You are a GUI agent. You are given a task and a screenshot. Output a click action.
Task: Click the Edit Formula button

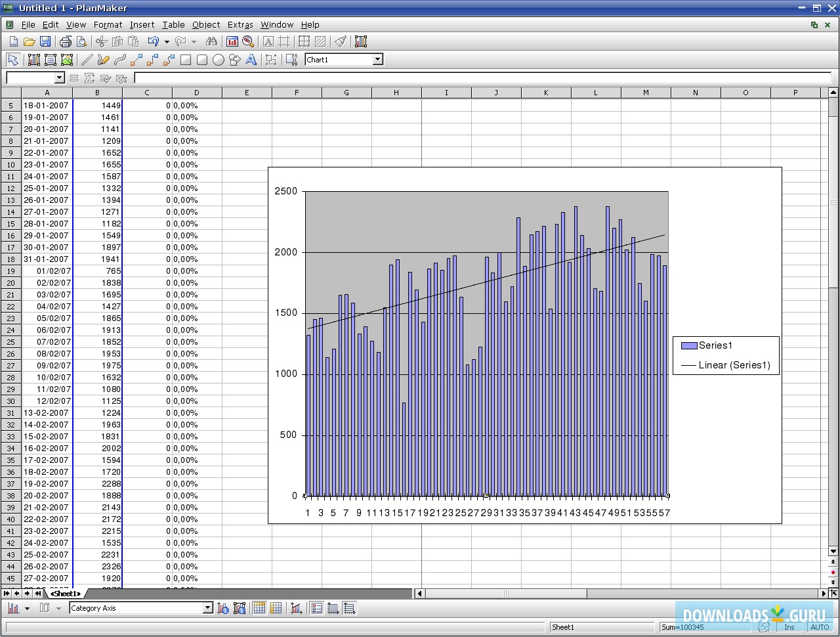pos(74,77)
